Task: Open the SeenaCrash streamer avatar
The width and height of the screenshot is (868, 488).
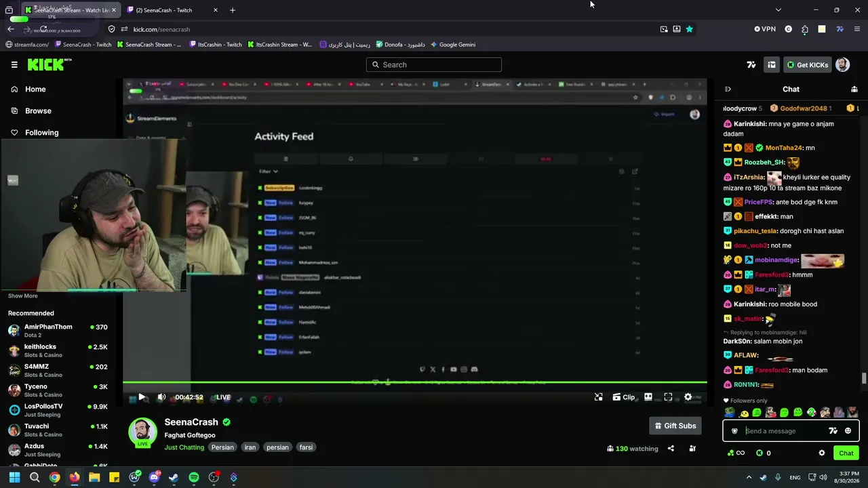Action: pyautogui.click(x=142, y=432)
